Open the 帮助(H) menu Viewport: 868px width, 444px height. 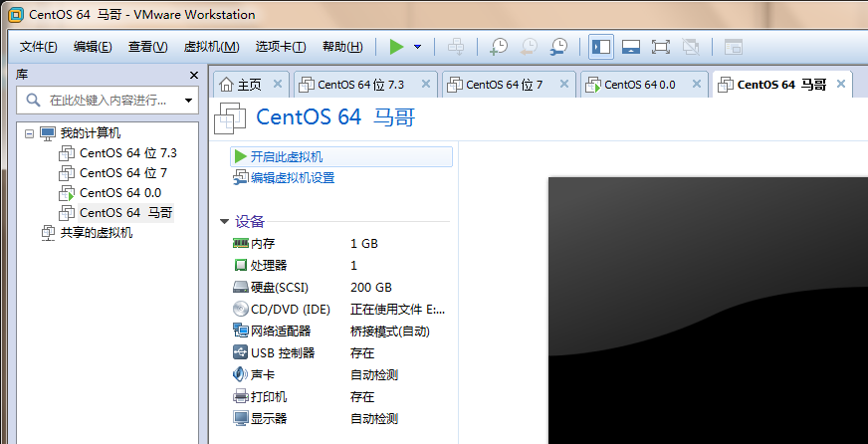click(x=342, y=47)
